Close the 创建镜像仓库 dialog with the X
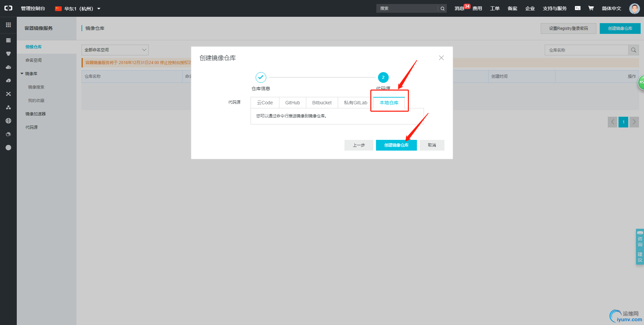This screenshot has width=644, height=325. [x=441, y=58]
